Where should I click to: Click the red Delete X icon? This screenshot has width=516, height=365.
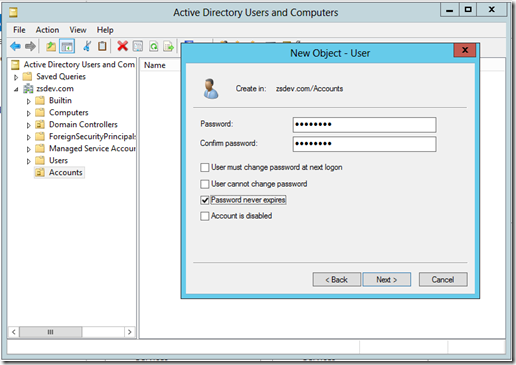122,46
